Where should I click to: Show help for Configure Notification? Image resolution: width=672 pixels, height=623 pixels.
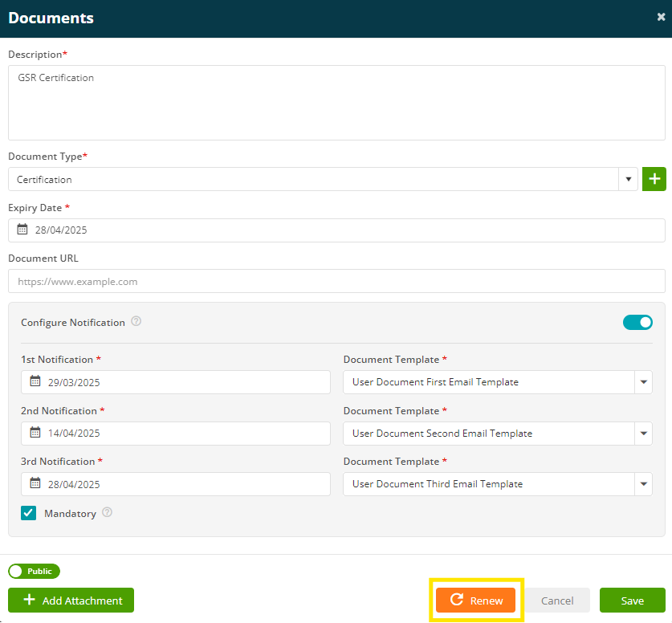pyautogui.click(x=136, y=321)
